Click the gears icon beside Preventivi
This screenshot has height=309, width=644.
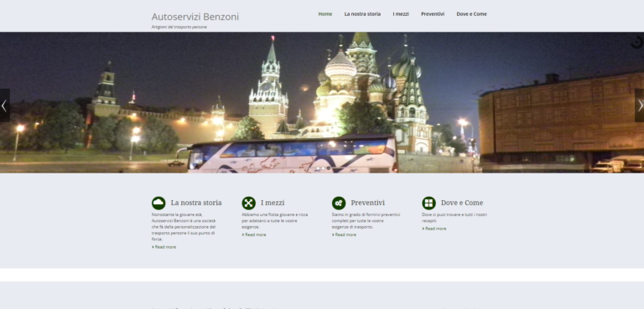339,203
